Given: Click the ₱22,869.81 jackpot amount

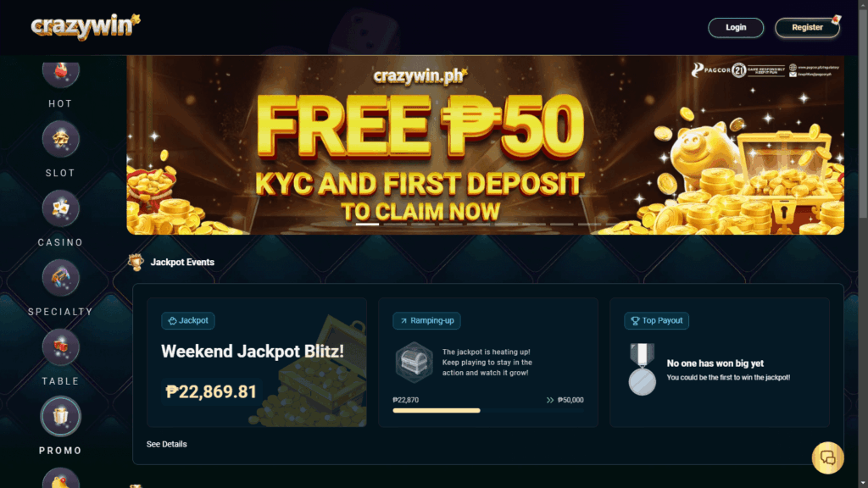Looking at the screenshot, I should point(211,391).
